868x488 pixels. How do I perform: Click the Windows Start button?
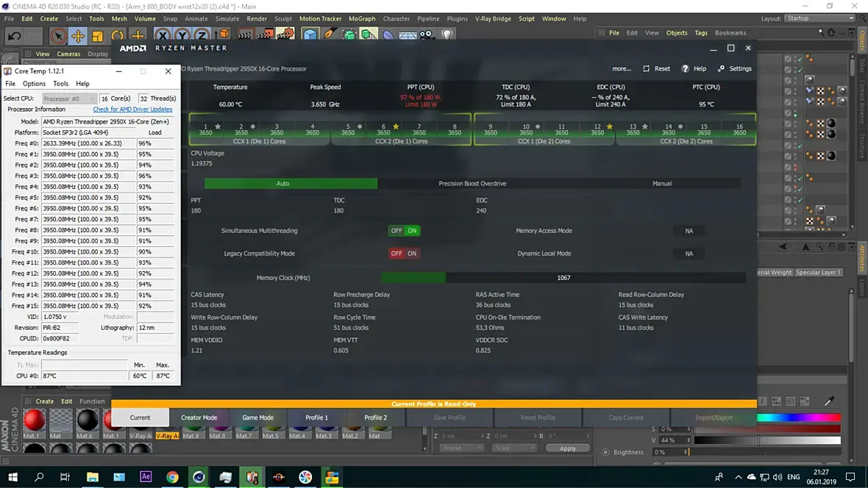click(x=13, y=477)
